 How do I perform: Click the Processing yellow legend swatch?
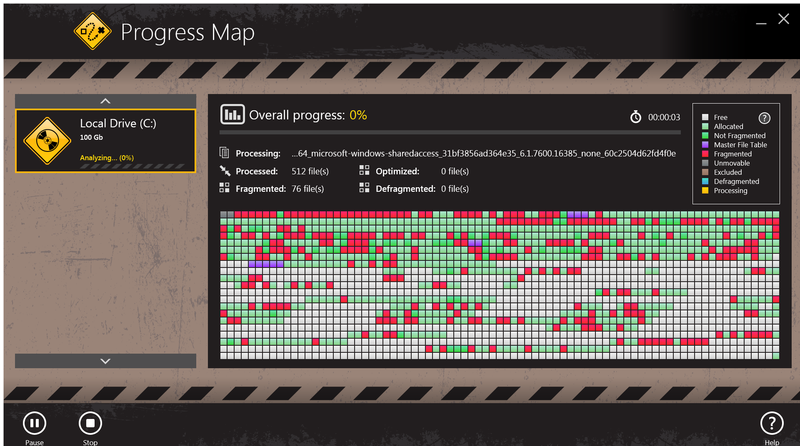[x=704, y=190]
